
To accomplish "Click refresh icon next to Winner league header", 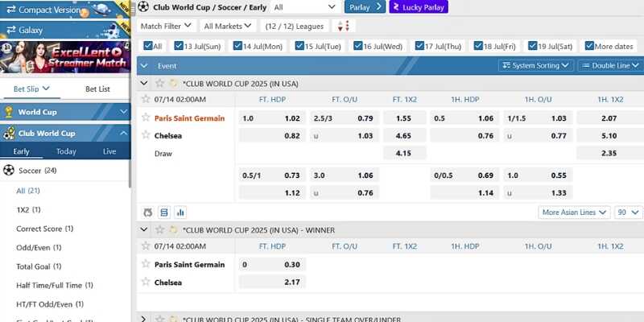I will (173, 230).
